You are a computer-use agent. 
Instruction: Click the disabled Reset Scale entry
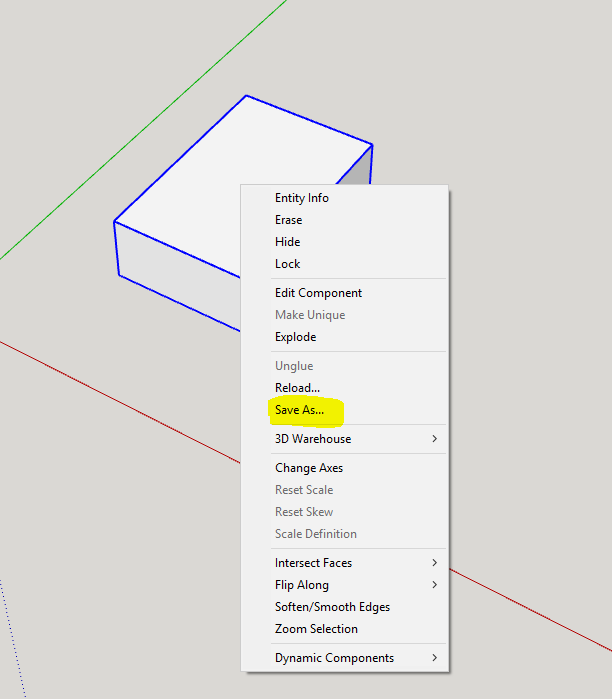(345, 490)
